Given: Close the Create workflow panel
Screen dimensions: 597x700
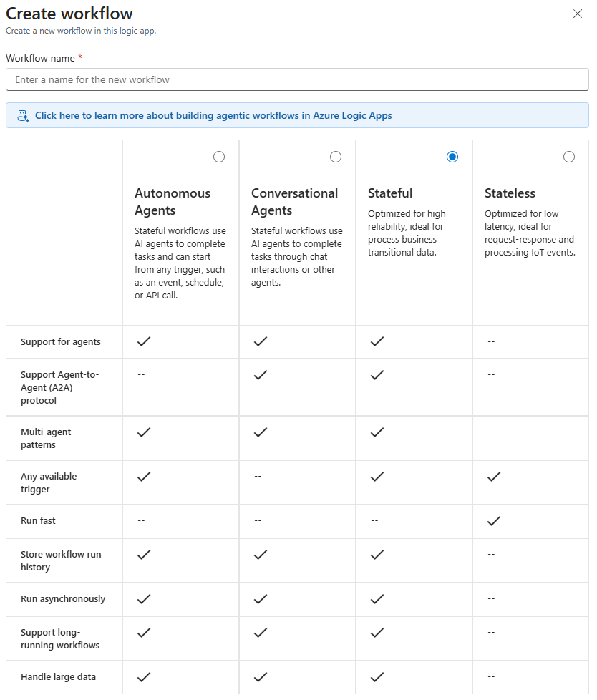Looking at the screenshot, I should tap(578, 14).
